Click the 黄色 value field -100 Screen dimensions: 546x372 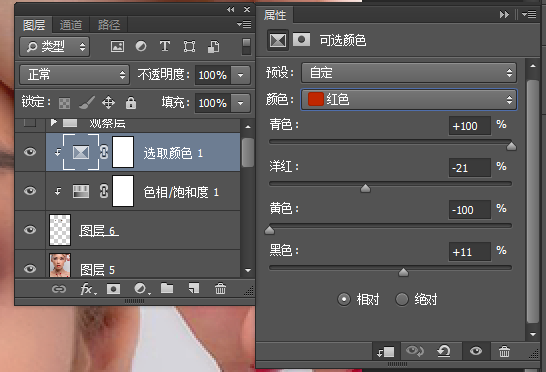point(470,210)
